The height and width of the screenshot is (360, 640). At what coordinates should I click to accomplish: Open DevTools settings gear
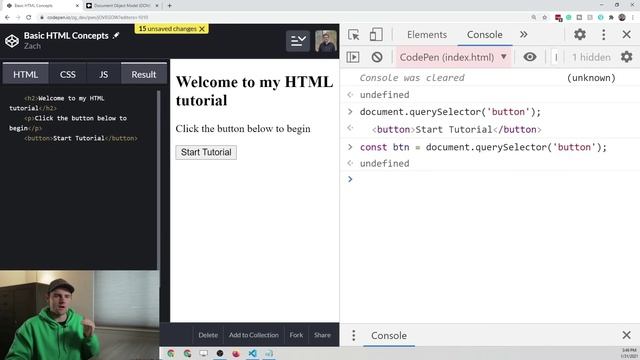click(x=580, y=35)
